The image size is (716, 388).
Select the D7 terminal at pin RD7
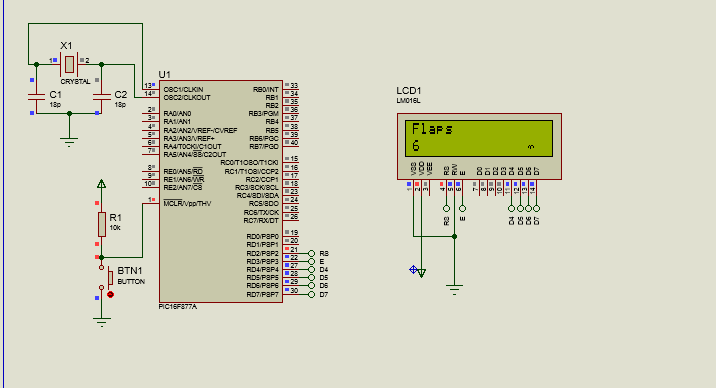pos(311,294)
